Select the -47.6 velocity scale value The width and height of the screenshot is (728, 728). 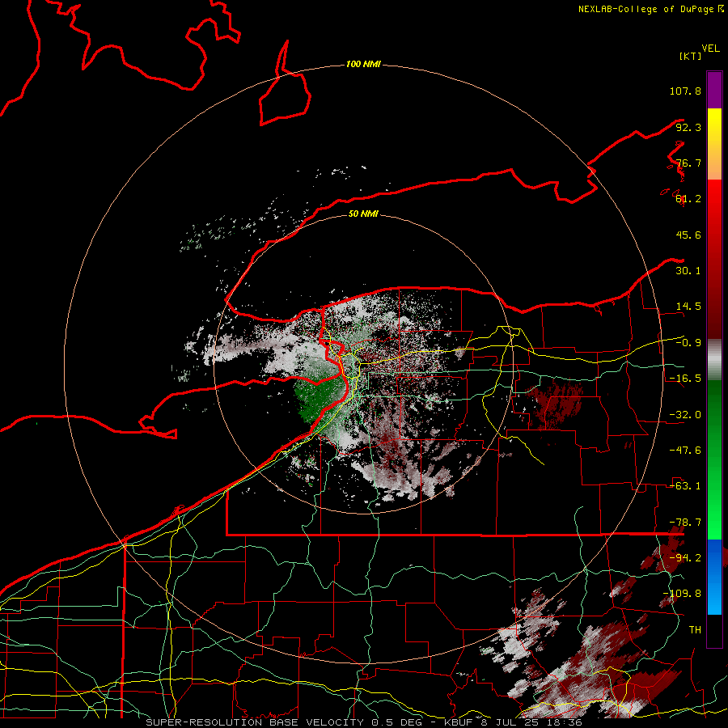click(685, 451)
